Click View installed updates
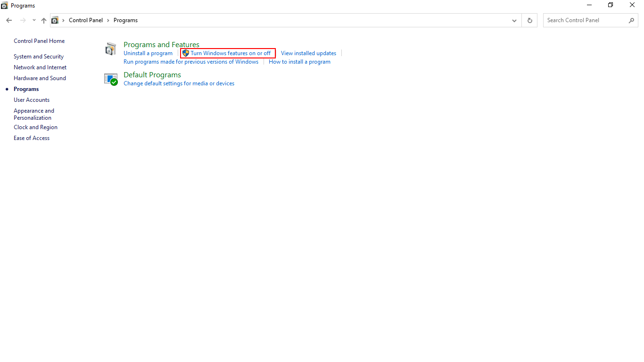 click(308, 53)
